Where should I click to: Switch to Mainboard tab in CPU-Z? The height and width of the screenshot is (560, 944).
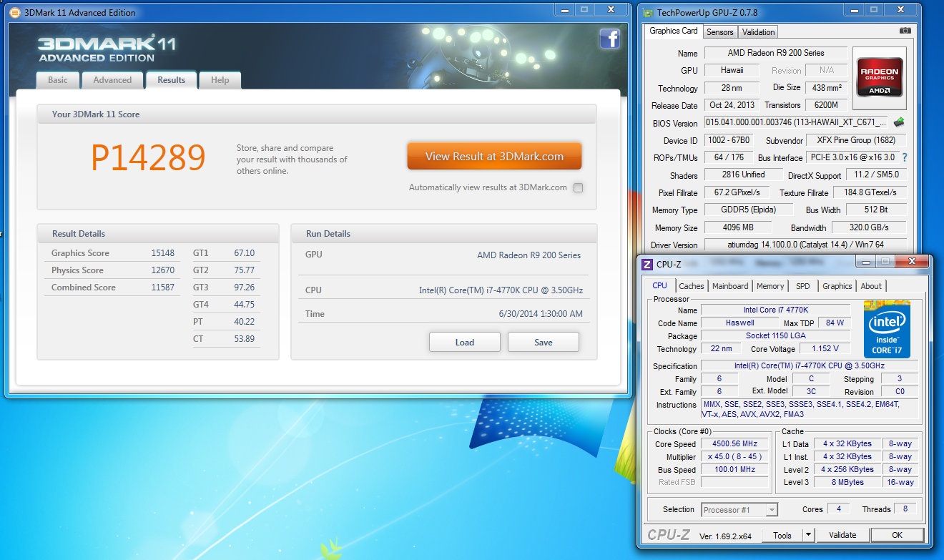click(730, 286)
